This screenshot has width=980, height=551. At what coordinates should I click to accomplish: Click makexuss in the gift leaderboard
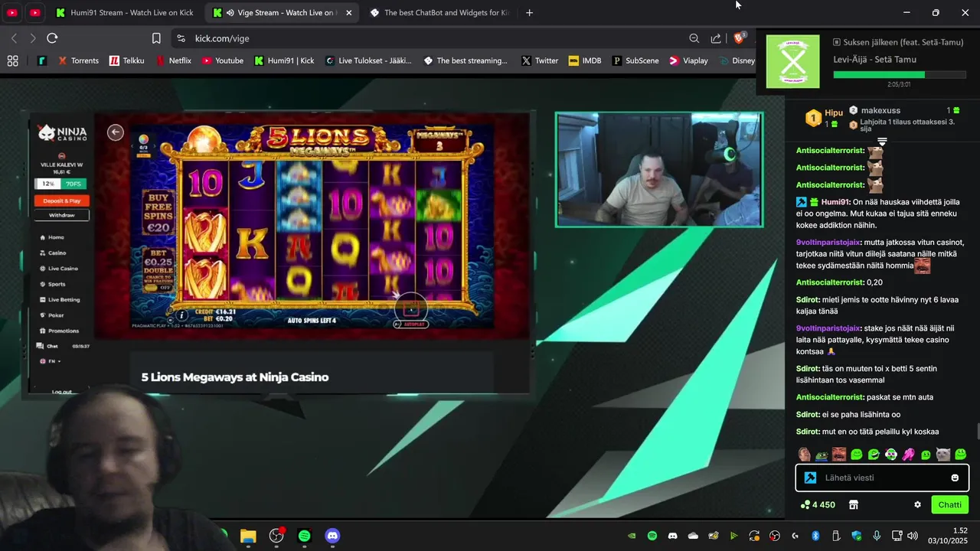tap(880, 110)
